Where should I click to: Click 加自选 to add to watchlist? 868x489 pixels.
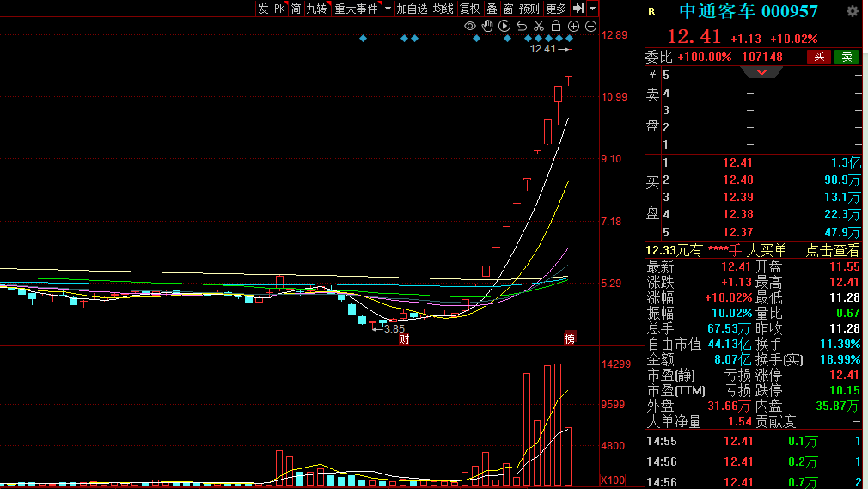pos(413,9)
